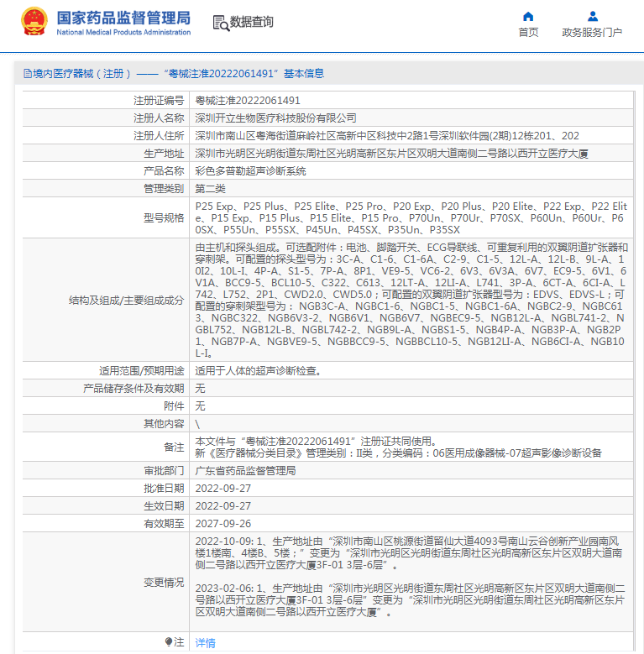Viewport: 644px width, 654px height.
Task: Click the national emblem logo
Action: click(34, 21)
